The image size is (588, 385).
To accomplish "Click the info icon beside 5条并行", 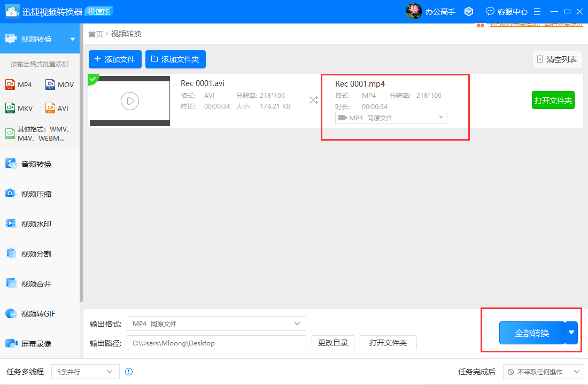I will [x=129, y=372].
